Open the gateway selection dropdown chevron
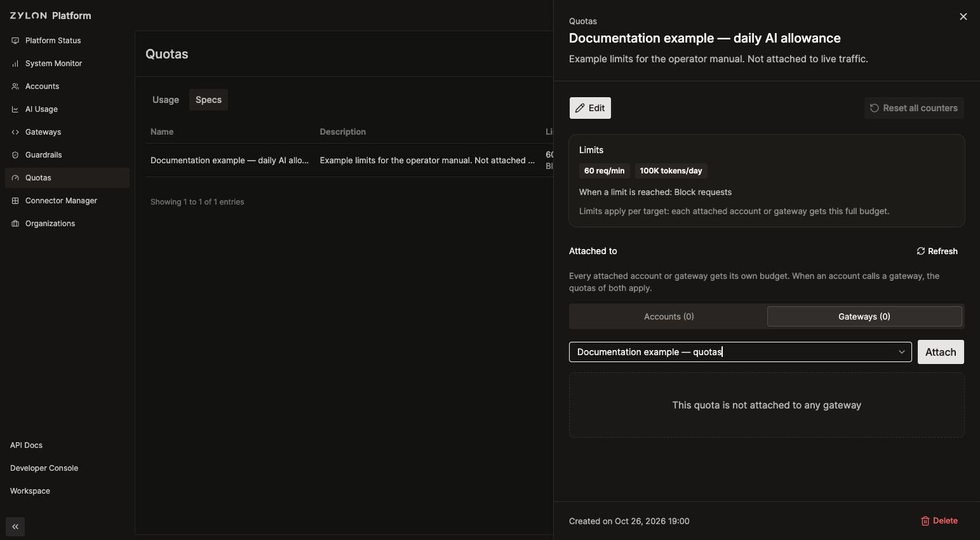 point(901,352)
